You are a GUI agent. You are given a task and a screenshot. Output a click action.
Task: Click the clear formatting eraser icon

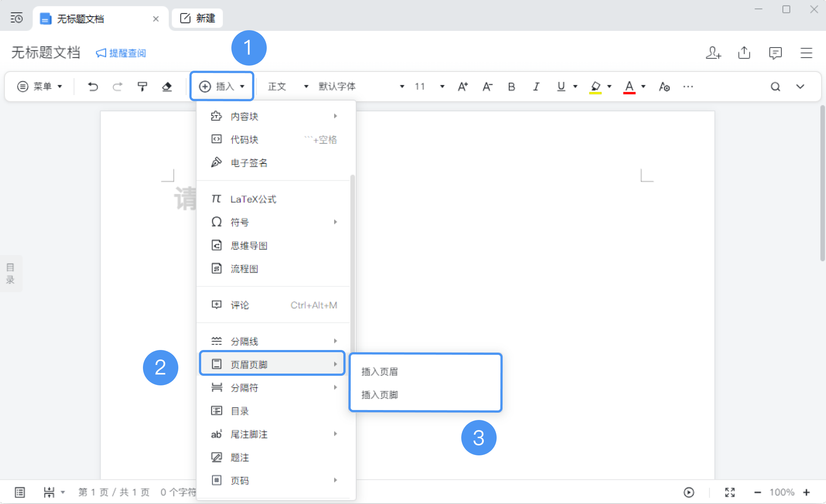point(167,87)
